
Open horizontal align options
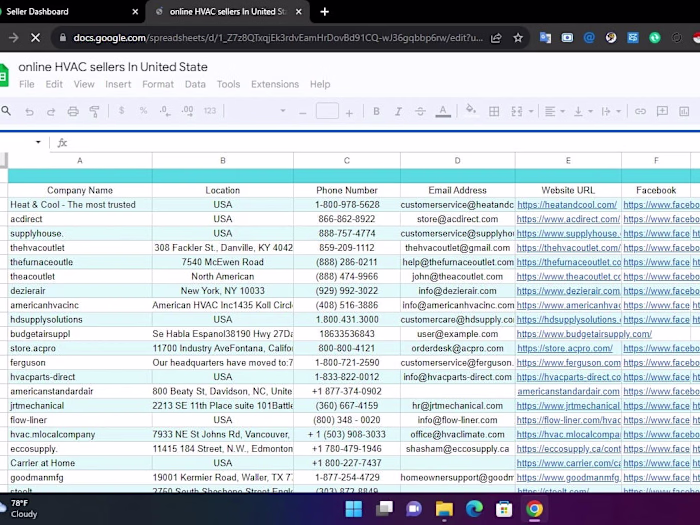click(x=554, y=111)
